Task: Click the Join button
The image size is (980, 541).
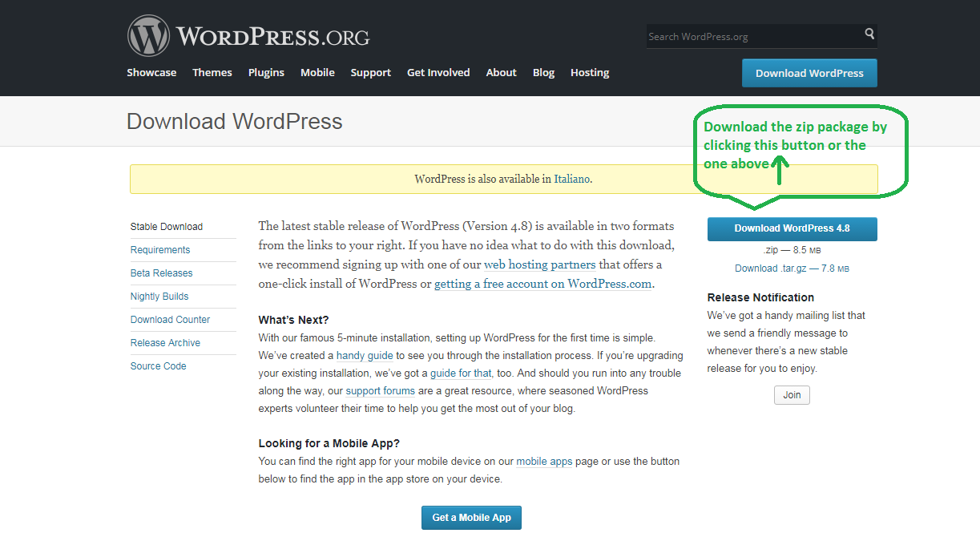Action: [x=791, y=394]
